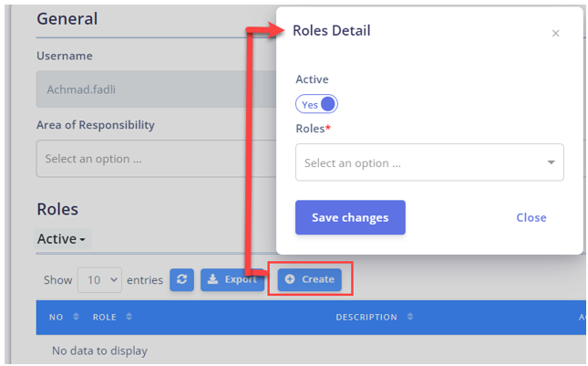The image size is (588, 366).
Task: Open the Roles select dropdown in dialog
Action: click(x=429, y=162)
